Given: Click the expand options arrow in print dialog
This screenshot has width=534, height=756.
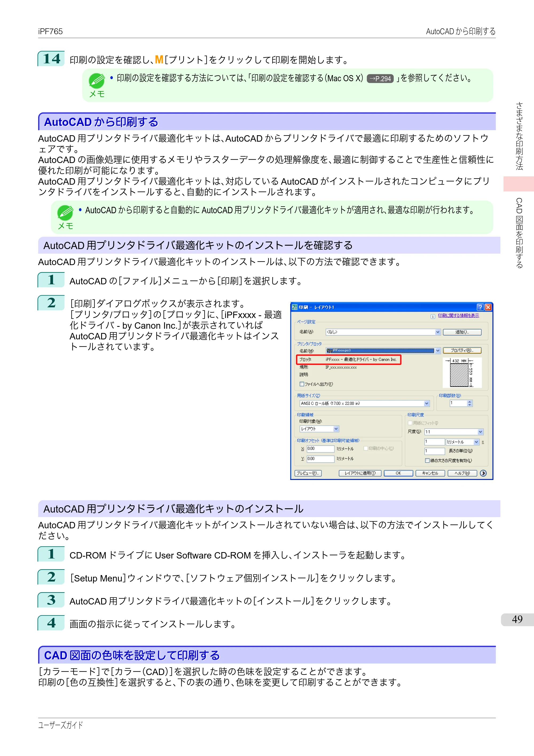Looking at the screenshot, I should point(483,473).
